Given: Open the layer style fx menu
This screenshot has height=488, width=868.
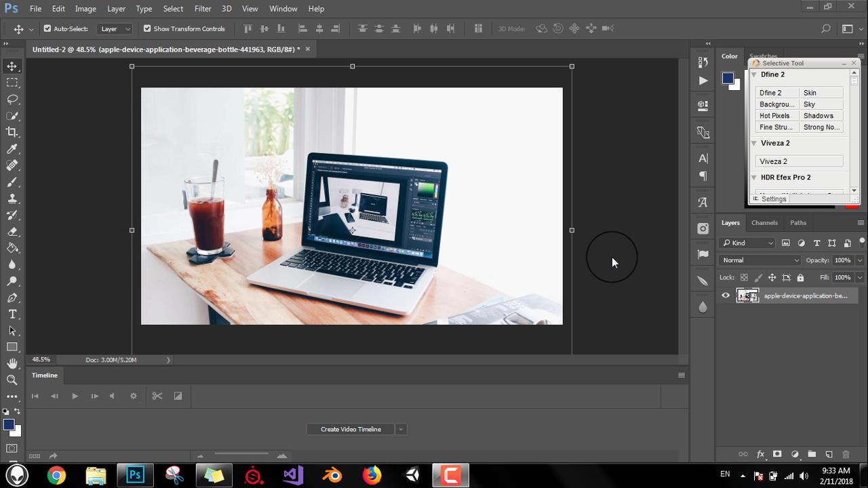Looking at the screenshot, I should pos(760,454).
